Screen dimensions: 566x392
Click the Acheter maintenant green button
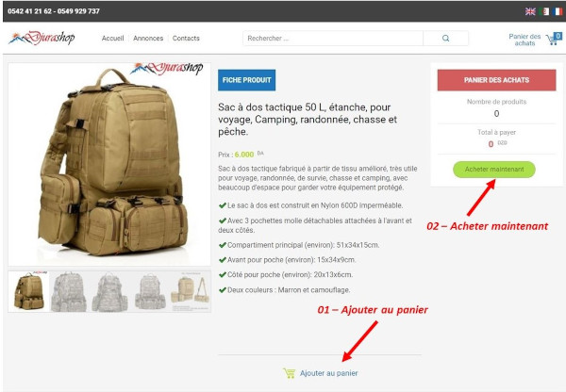[494, 169]
